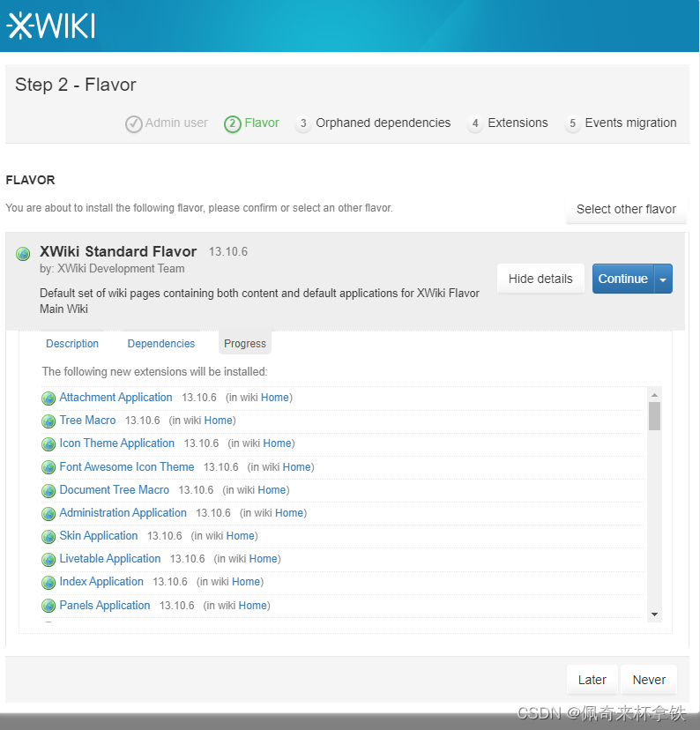
Task: Click the Administration Application extension icon
Action: coord(48,513)
